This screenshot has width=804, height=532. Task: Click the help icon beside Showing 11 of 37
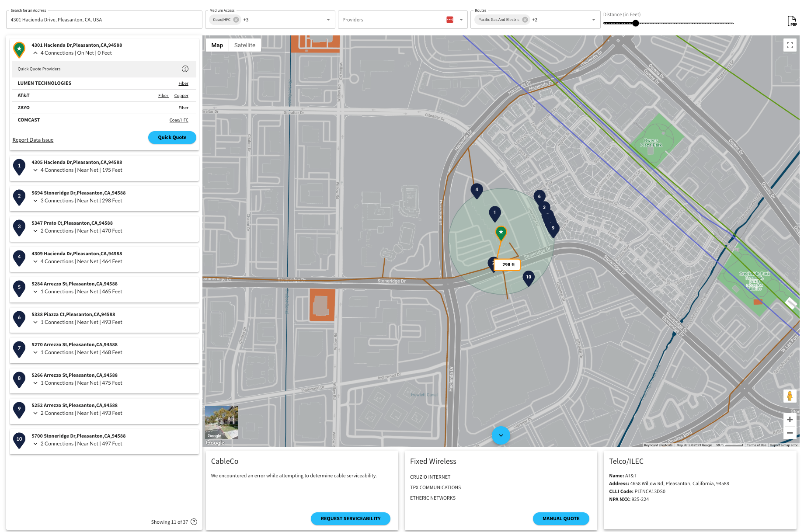(194, 522)
